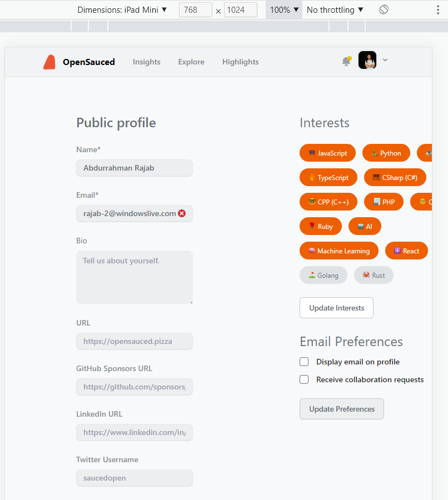Go to the Insights tab

[146, 62]
